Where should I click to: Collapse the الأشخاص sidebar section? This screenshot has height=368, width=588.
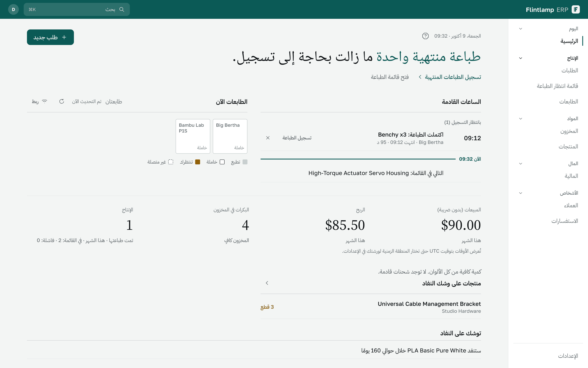pos(520,193)
